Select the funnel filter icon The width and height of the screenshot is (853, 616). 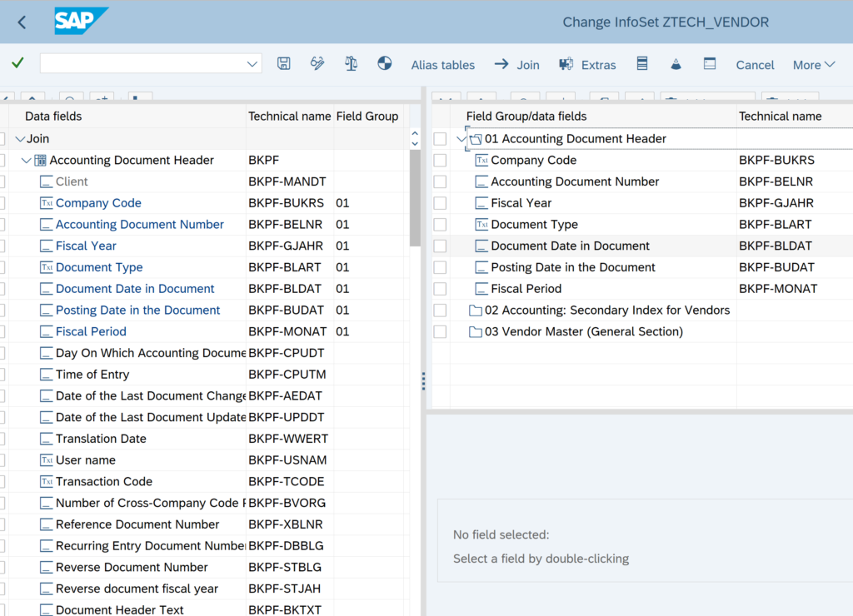pos(676,64)
